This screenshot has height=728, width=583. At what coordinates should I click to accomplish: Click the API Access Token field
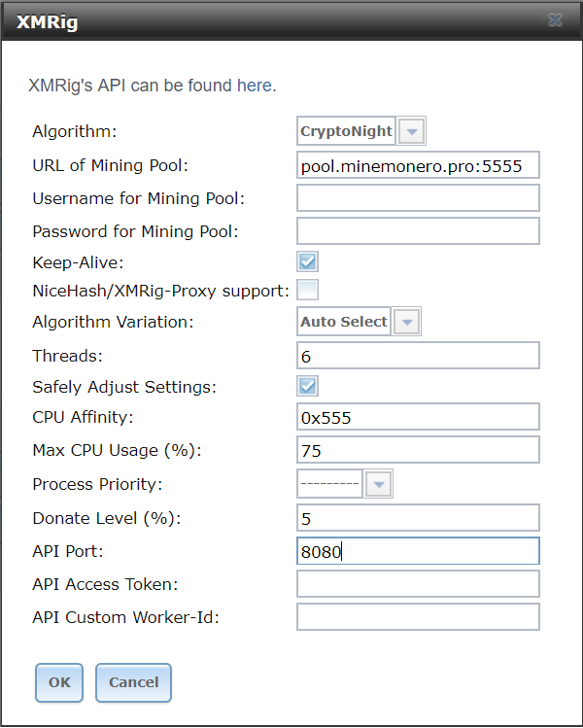pyautogui.click(x=418, y=584)
